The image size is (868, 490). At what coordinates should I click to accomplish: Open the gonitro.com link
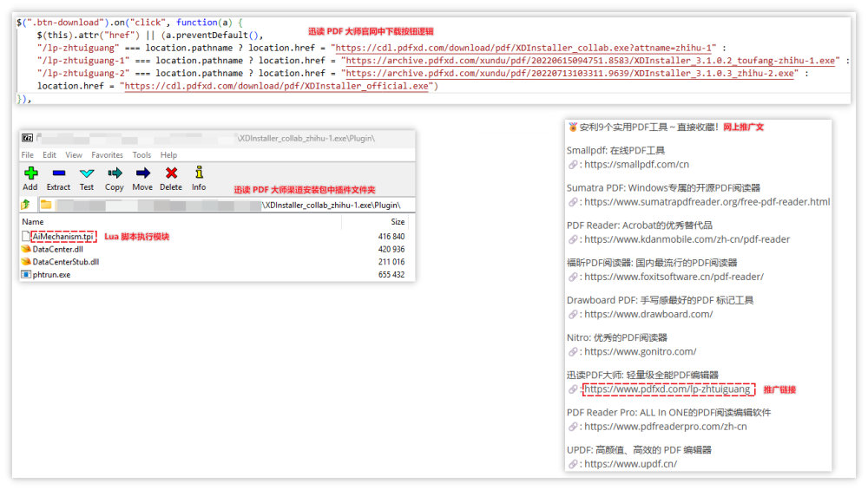(x=640, y=352)
